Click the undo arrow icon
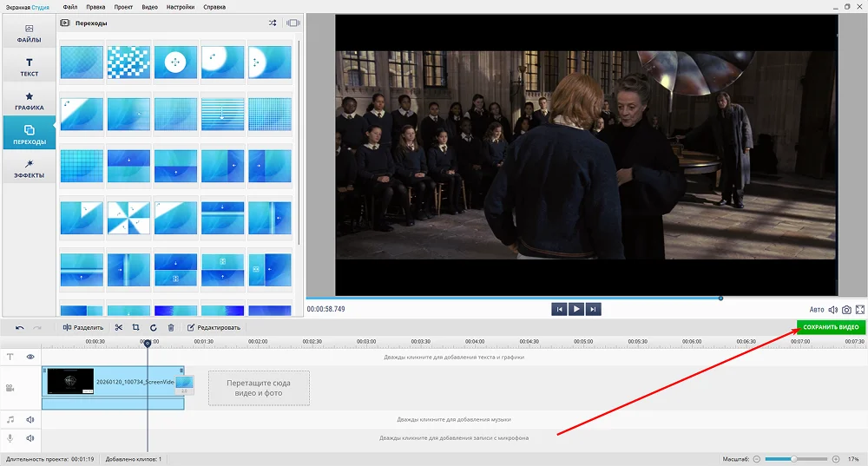 pyautogui.click(x=19, y=328)
